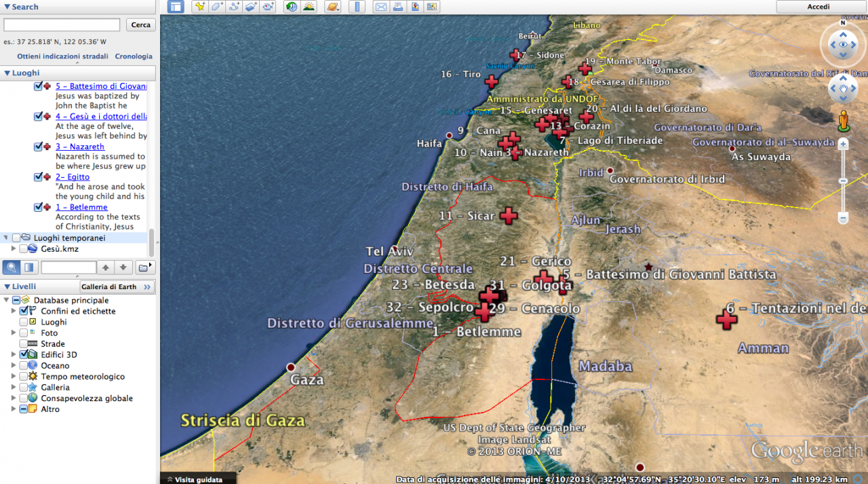The width and height of the screenshot is (868, 484).
Task: Enable the Strade layer checkbox
Action: pos(24,344)
